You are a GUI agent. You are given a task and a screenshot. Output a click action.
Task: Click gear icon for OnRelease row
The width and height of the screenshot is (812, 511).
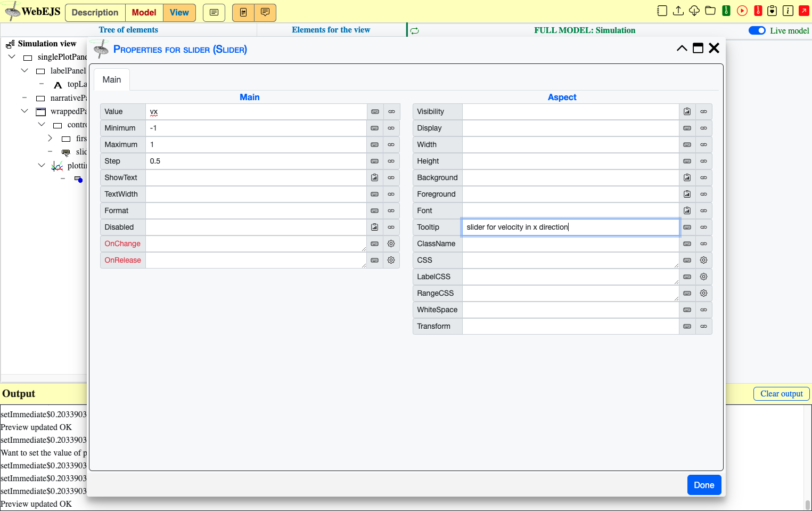[x=391, y=260]
